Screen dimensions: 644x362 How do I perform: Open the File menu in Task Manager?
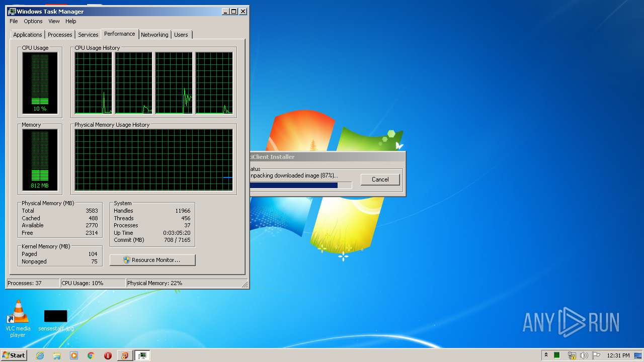pyautogui.click(x=14, y=21)
